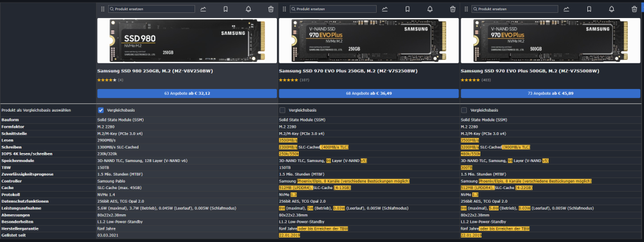The width and height of the screenshot is (644, 242).
Task: Click '73 Angebote ab € 45,89' button
Action: (x=551, y=94)
